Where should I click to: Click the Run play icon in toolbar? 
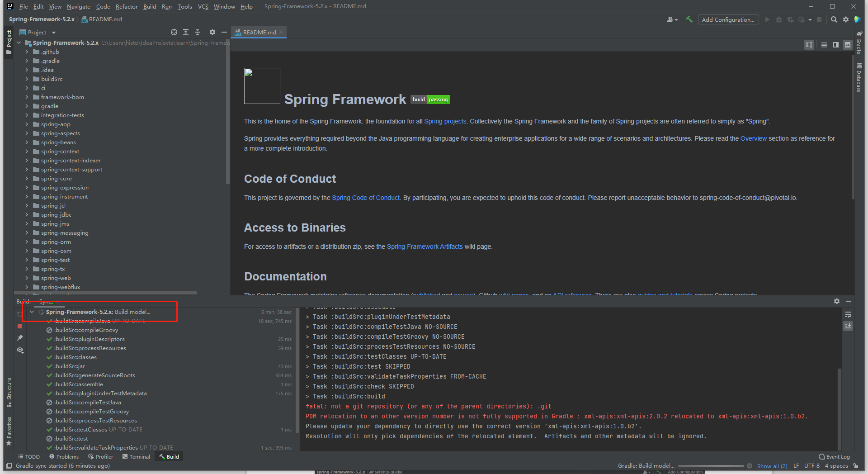coord(767,19)
